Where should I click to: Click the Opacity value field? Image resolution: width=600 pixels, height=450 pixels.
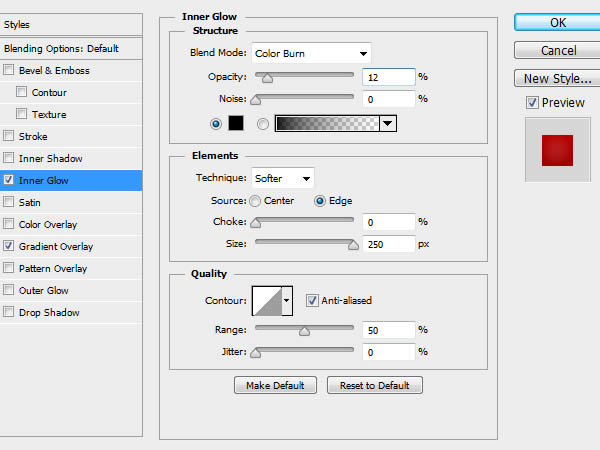[389, 77]
